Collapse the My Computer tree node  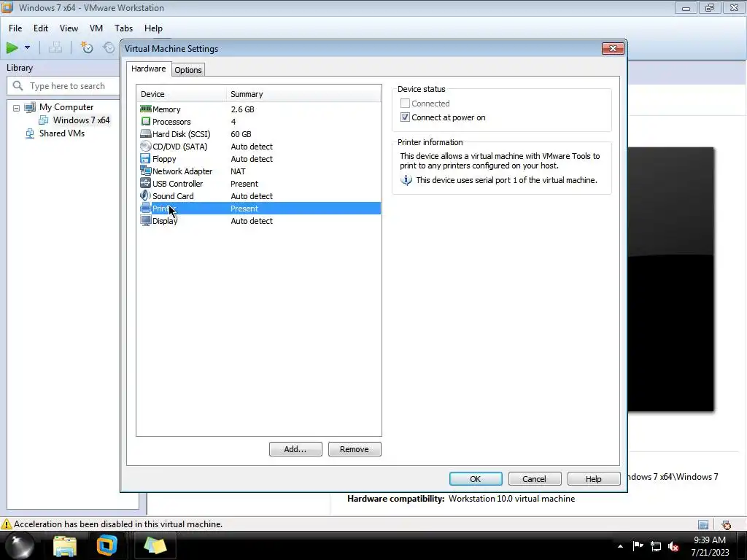pos(16,108)
